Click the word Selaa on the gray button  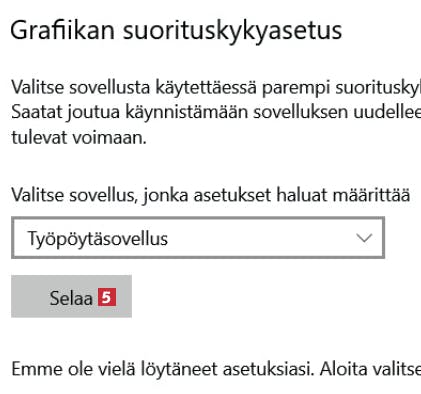[71, 298]
